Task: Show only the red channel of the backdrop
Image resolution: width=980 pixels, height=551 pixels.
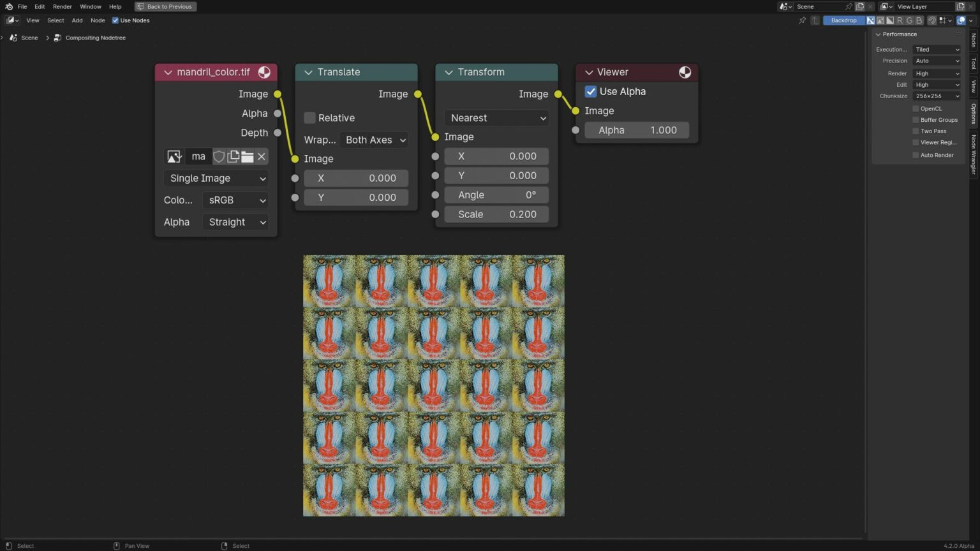Action: pos(900,20)
